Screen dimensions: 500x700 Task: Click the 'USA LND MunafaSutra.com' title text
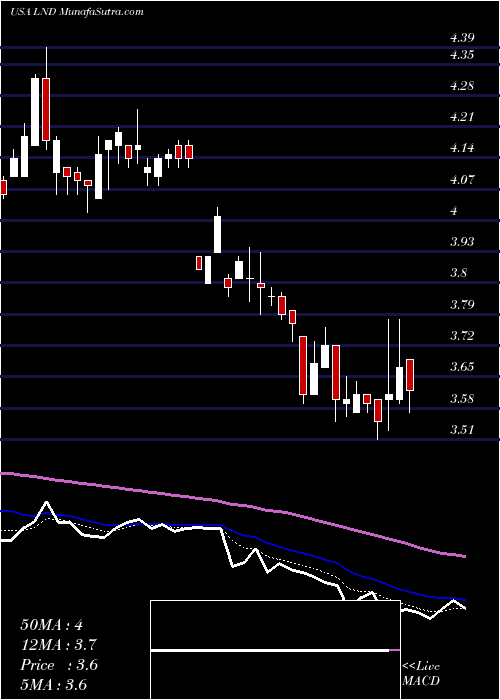(77, 12)
